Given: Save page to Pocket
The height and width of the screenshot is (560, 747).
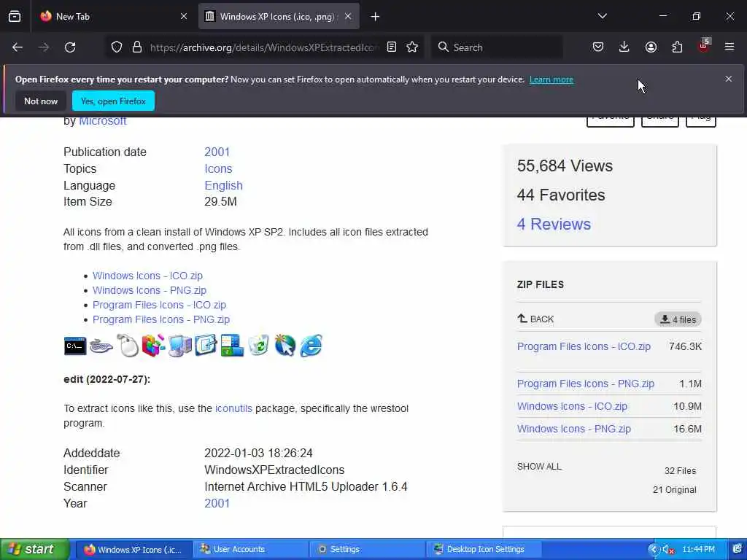Looking at the screenshot, I should click(598, 47).
